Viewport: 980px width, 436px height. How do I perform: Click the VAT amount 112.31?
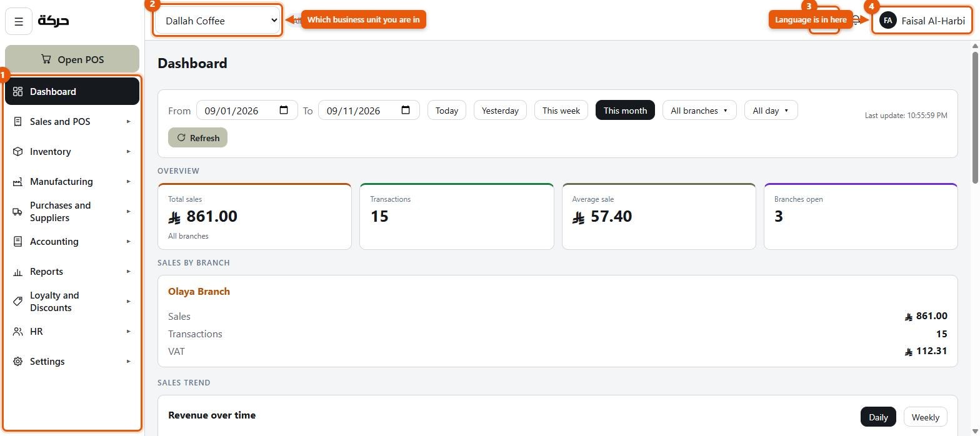click(x=926, y=351)
